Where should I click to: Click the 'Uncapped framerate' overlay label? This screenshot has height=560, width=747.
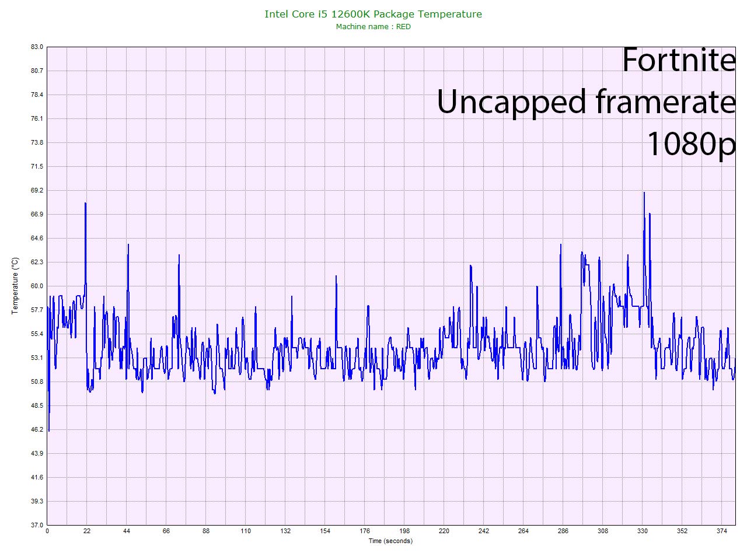[x=585, y=101]
